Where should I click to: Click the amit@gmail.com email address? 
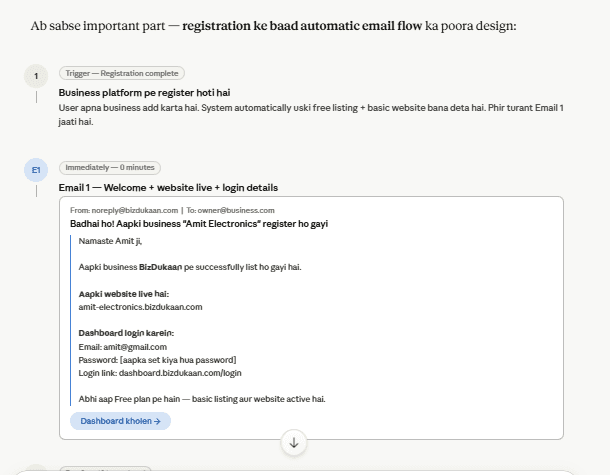135,347
